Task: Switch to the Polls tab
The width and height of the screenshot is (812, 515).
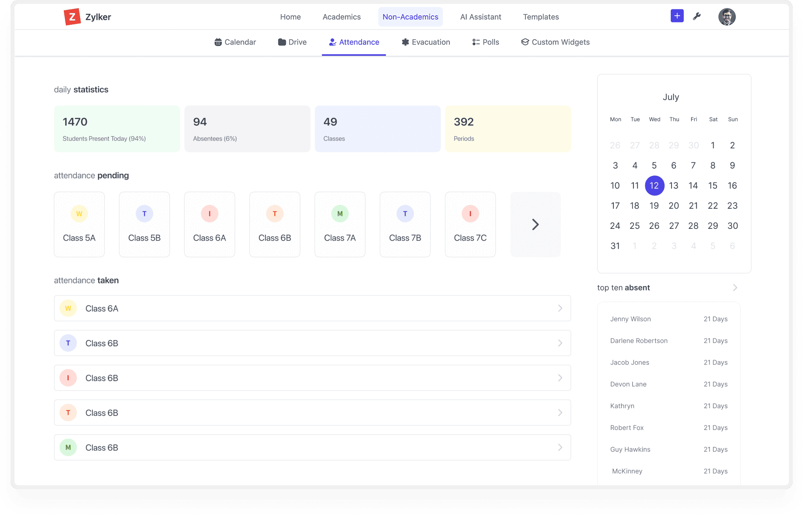Action: pyautogui.click(x=485, y=42)
